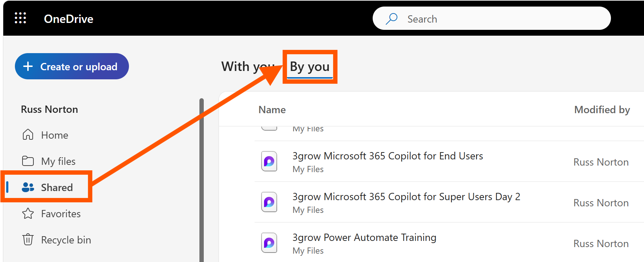Click the search magnifier icon

point(392,19)
